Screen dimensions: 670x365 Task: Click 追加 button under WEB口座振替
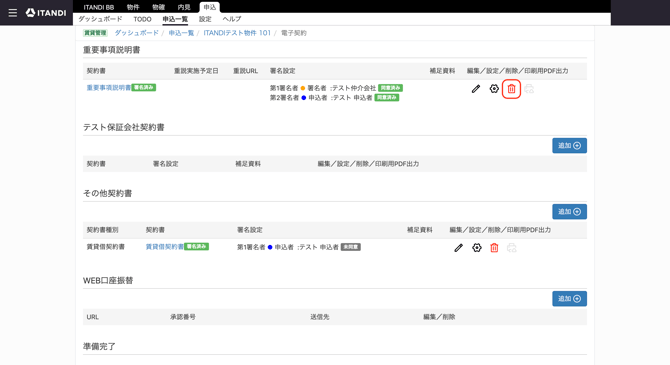pos(569,299)
